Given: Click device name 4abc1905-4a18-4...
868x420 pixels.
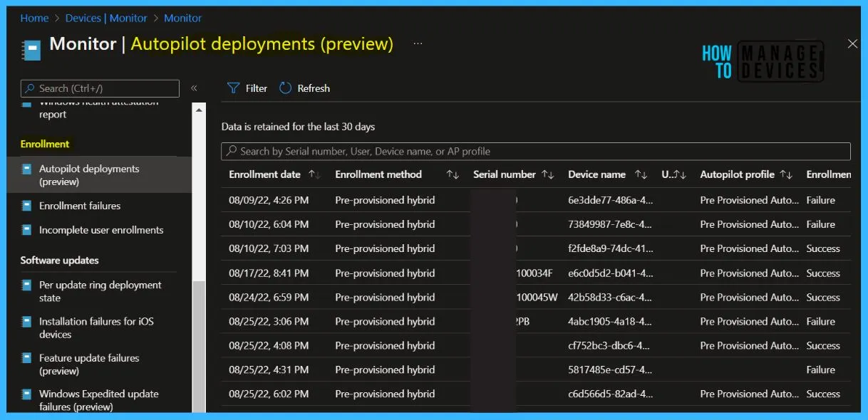Looking at the screenshot, I should [x=609, y=321].
